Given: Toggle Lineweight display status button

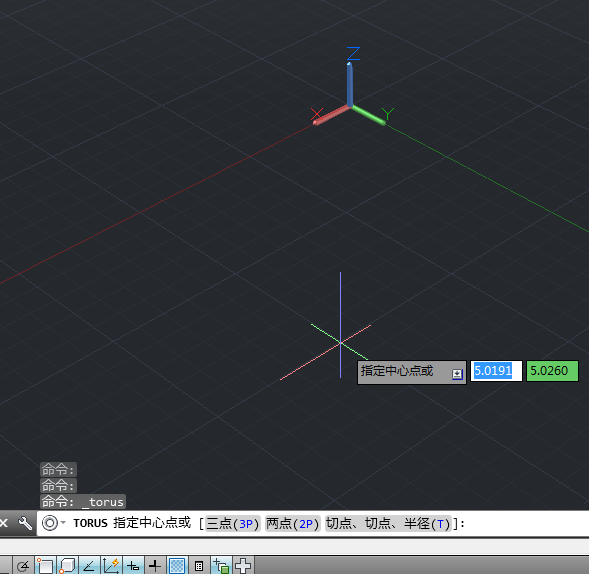Looking at the screenshot, I should pyautogui.click(x=155, y=565).
